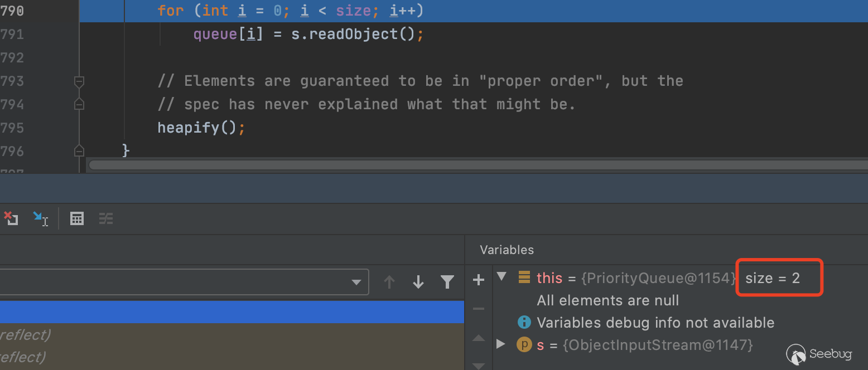Toggle the fold marker on line 793
868x370 pixels.
point(79,81)
